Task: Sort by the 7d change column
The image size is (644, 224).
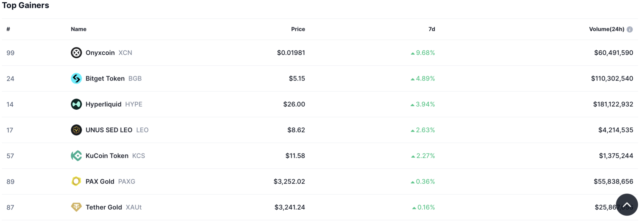Action: 432,29
